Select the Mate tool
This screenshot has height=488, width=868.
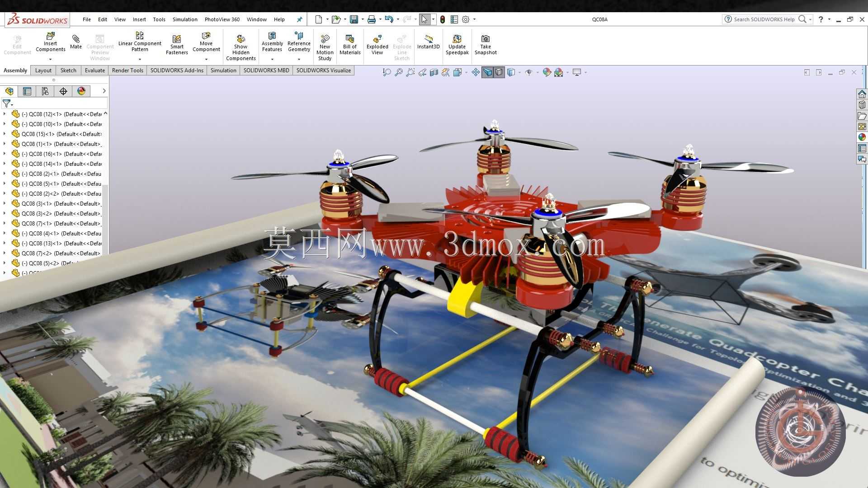[x=76, y=42]
